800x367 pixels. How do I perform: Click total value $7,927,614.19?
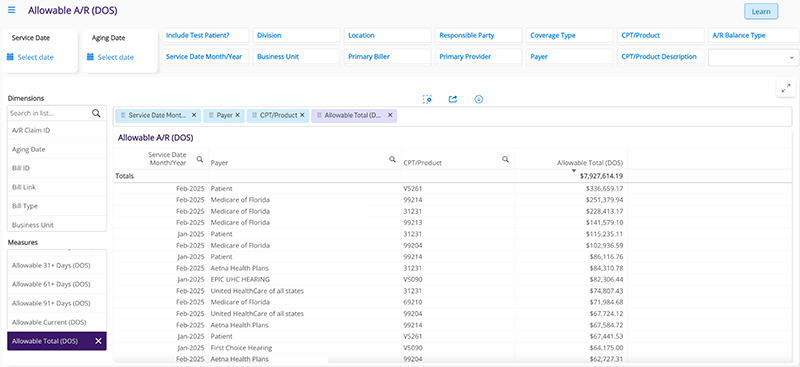[x=602, y=176]
